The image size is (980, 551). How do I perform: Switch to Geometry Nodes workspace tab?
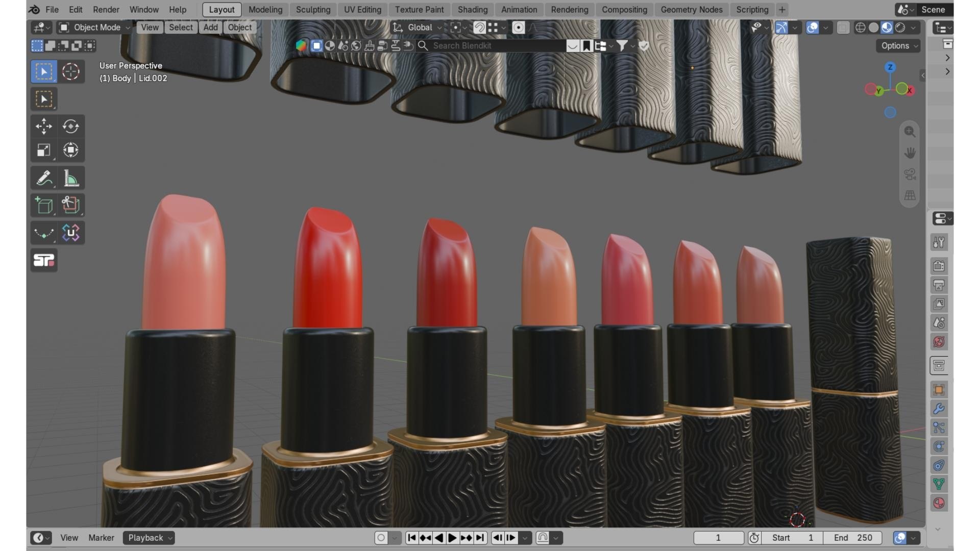click(691, 10)
